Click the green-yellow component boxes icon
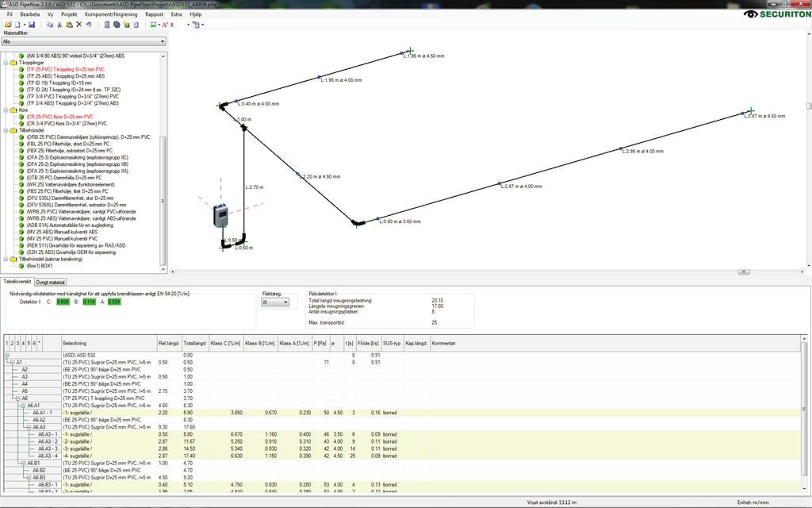 (126, 25)
